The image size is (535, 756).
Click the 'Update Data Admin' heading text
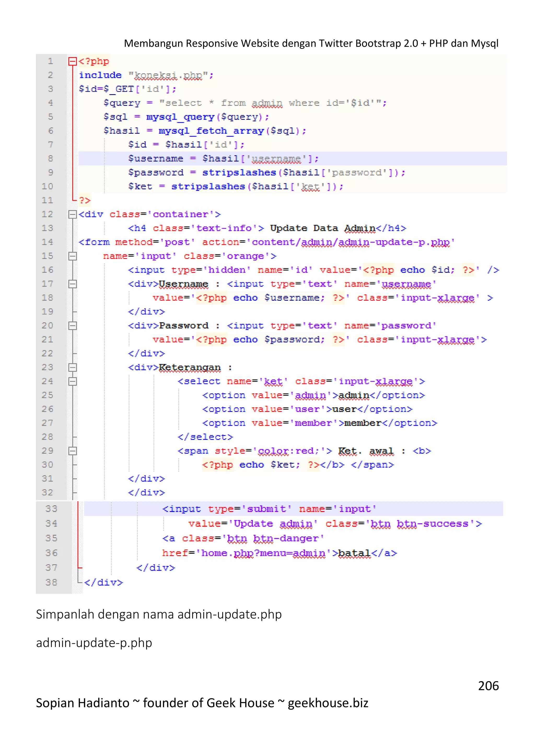pos(323,228)
